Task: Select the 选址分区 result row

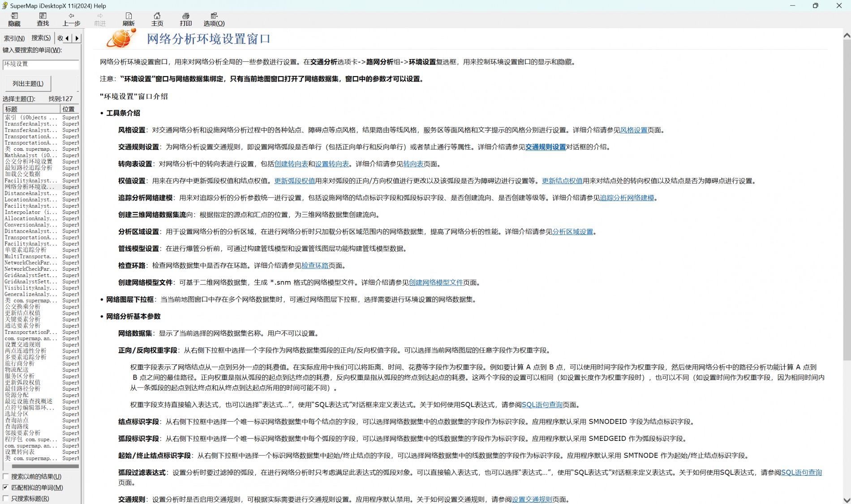Action: point(41,414)
